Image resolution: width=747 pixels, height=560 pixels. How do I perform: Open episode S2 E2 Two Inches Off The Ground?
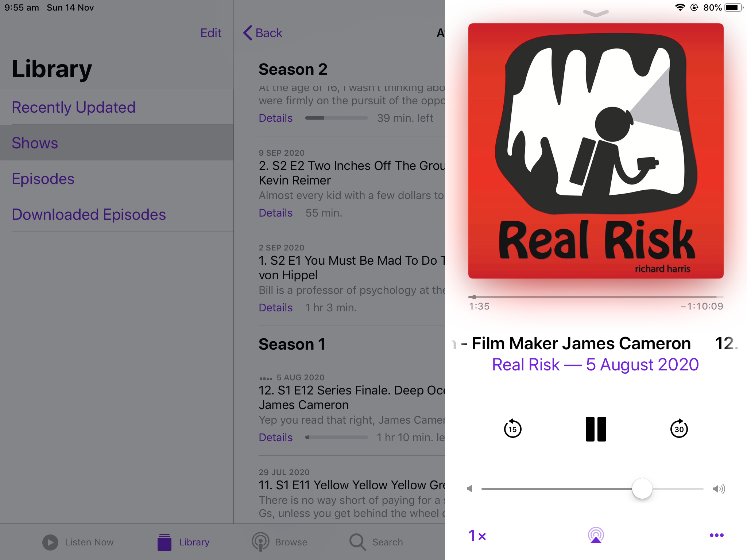pos(352,173)
